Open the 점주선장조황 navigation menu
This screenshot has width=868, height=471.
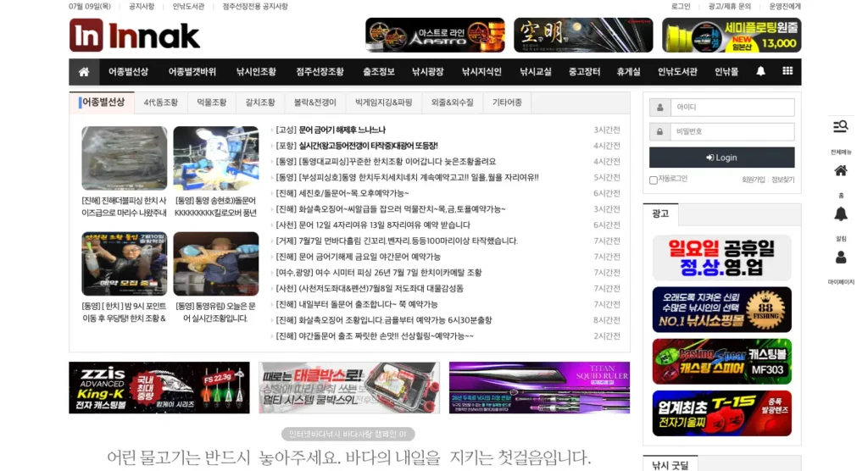tap(320, 72)
